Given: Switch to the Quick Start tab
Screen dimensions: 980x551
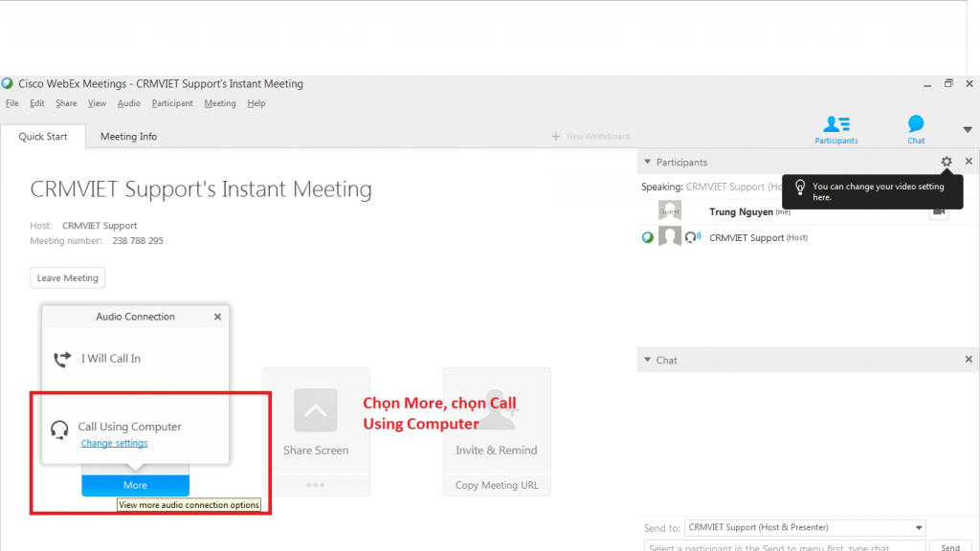Looking at the screenshot, I should coord(42,136).
